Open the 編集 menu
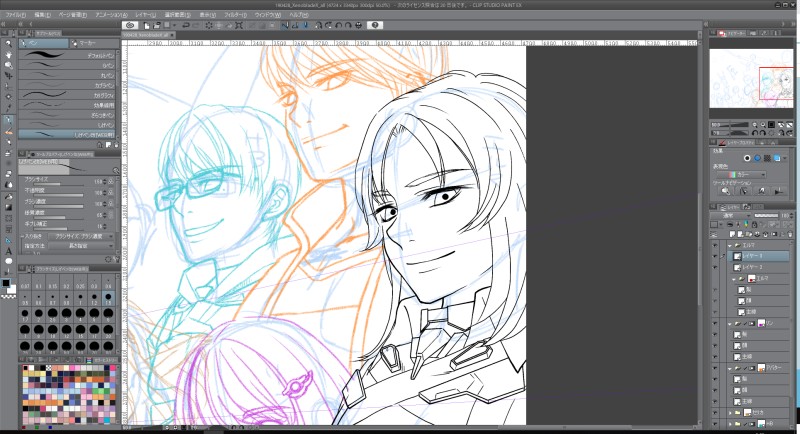This screenshot has height=434, width=800. point(42,15)
